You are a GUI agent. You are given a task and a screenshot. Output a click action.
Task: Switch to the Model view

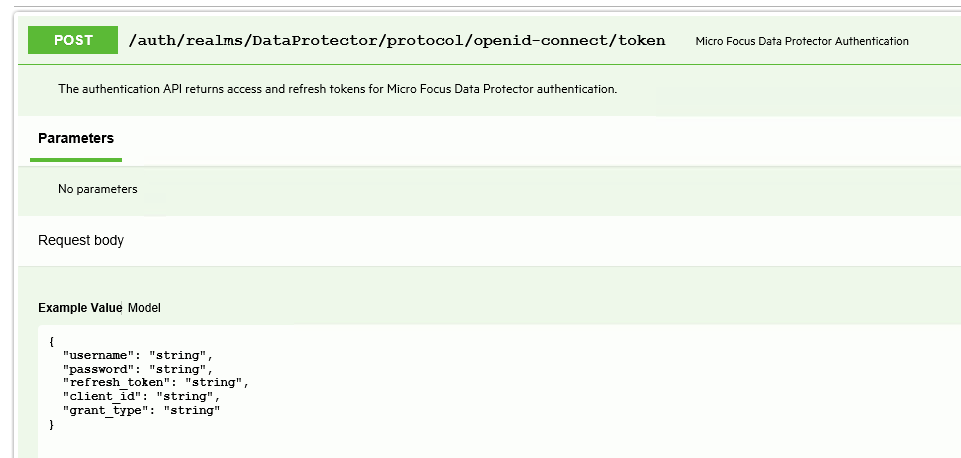click(144, 308)
